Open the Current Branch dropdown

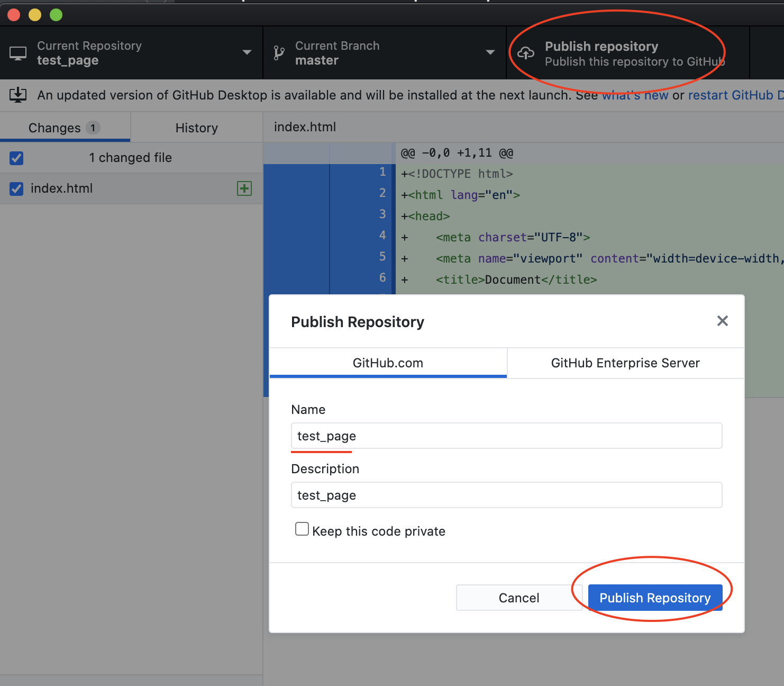click(489, 52)
